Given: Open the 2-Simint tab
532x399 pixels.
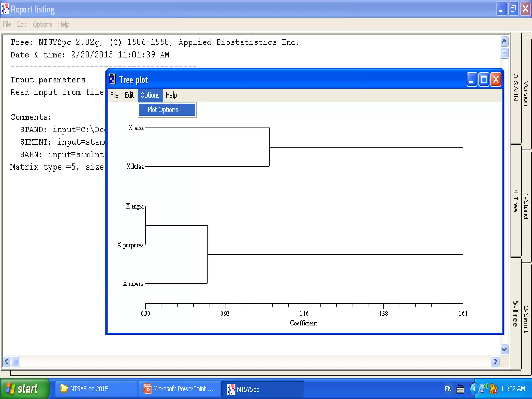Looking at the screenshot, I should (x=526, y=319).
